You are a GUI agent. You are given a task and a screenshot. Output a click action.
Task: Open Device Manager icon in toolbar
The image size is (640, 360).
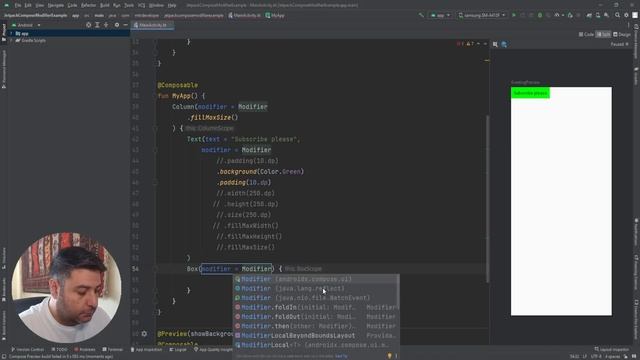point(598,15)
